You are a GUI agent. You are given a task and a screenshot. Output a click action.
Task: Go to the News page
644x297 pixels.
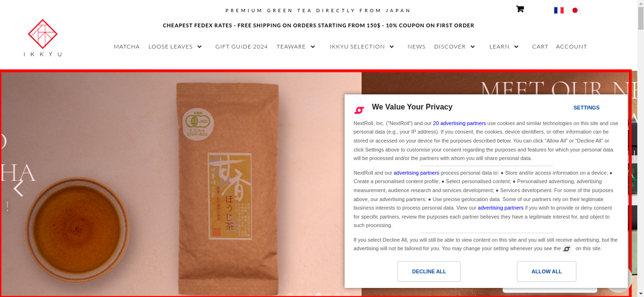(416, 47)
